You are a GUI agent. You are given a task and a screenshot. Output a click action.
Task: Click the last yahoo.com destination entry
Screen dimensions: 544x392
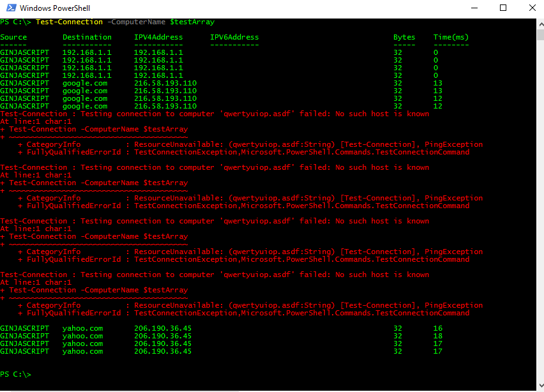click(x=82, y=351)
